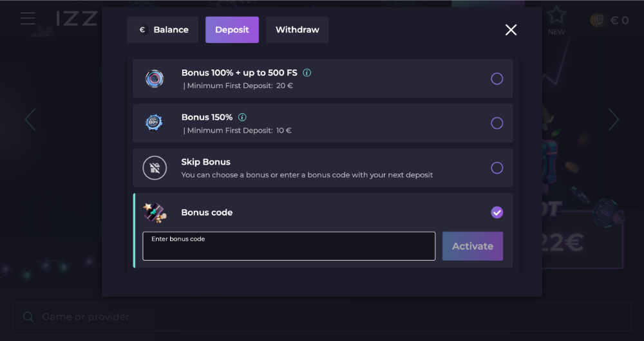
Task: Click the Bonus 100% chip icon
Action: (155, 78)
